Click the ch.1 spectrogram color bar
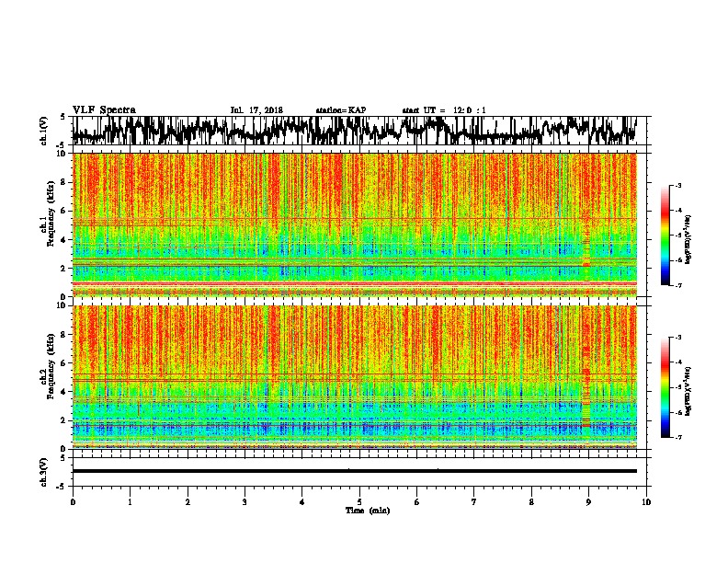The width and height of the screenshot is (728, 563). 665,236
